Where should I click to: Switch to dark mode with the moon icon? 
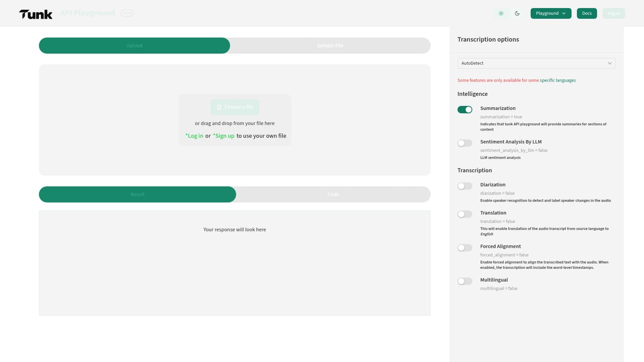(x=517, y=14)
